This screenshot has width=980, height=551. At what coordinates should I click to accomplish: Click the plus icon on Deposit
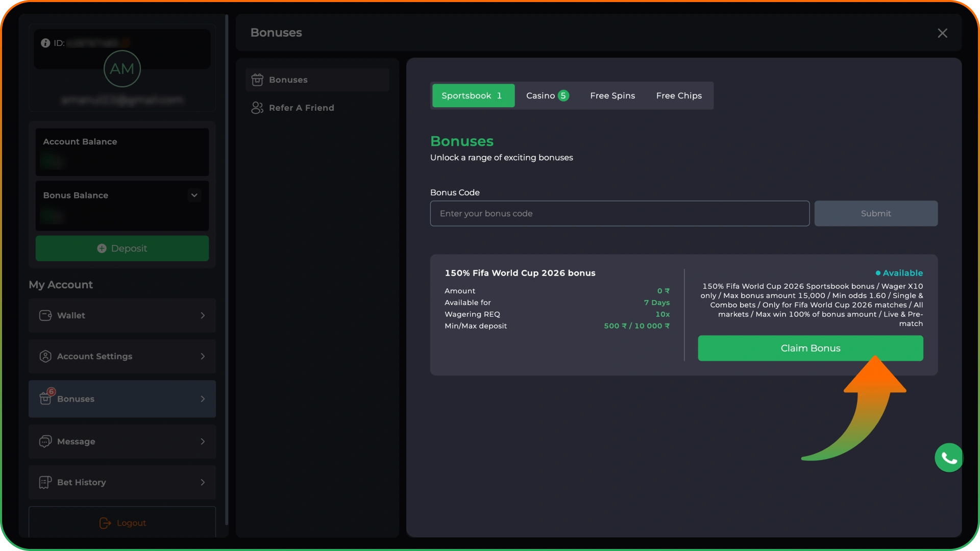pos(102,248)
